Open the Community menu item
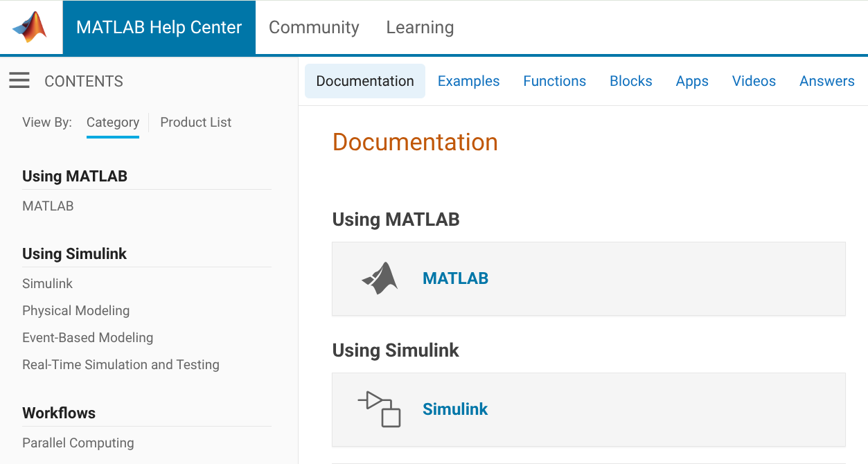Viewport: 868px width, 464px height. click(314, 28)
